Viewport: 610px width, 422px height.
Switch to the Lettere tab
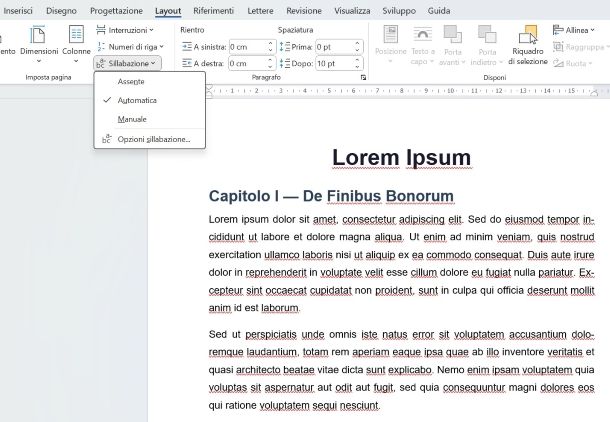pyautogui.click(x=260, y=11)
